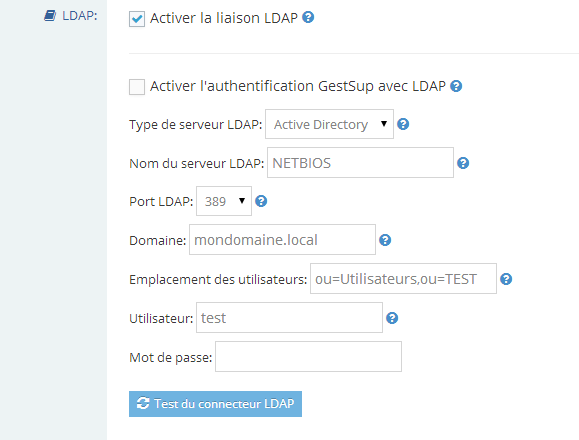Image resolution: width=579 pixels, height=440 pixels.
Task: Click help icon next to Port LDAP
Action: tap(261, 201)
